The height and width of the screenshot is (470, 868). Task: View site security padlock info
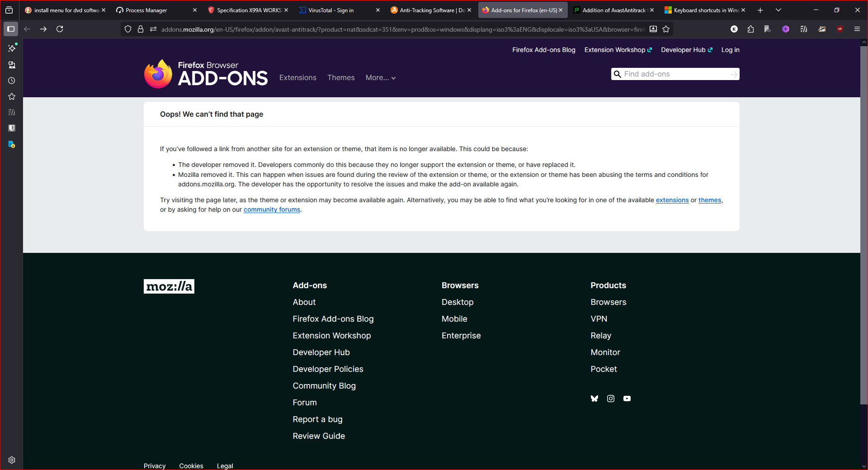pyautogui.click(x=141, y=29)
